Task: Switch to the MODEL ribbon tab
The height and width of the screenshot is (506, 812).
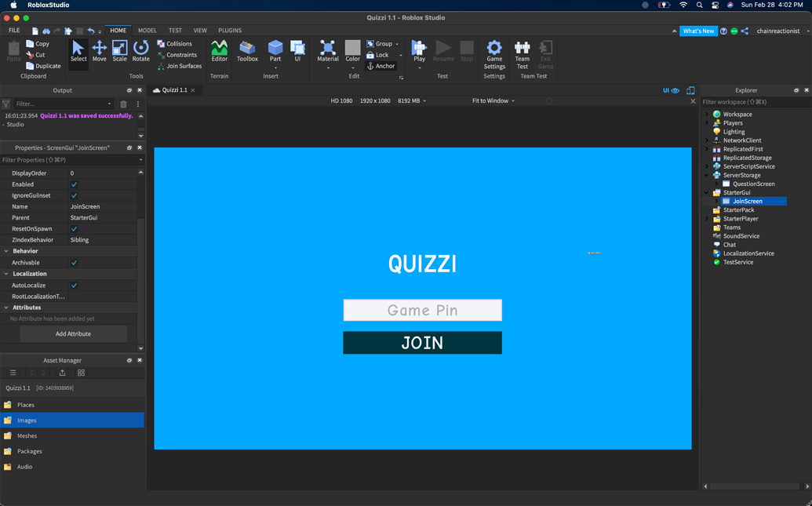Action: coord(147,31)
